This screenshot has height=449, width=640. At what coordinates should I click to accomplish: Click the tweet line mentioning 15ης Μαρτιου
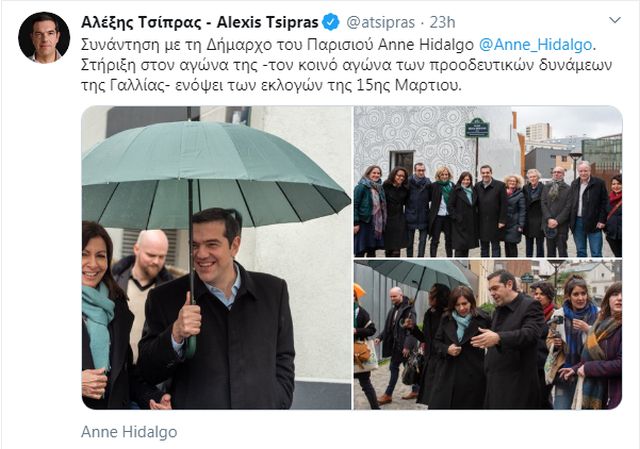271,86
